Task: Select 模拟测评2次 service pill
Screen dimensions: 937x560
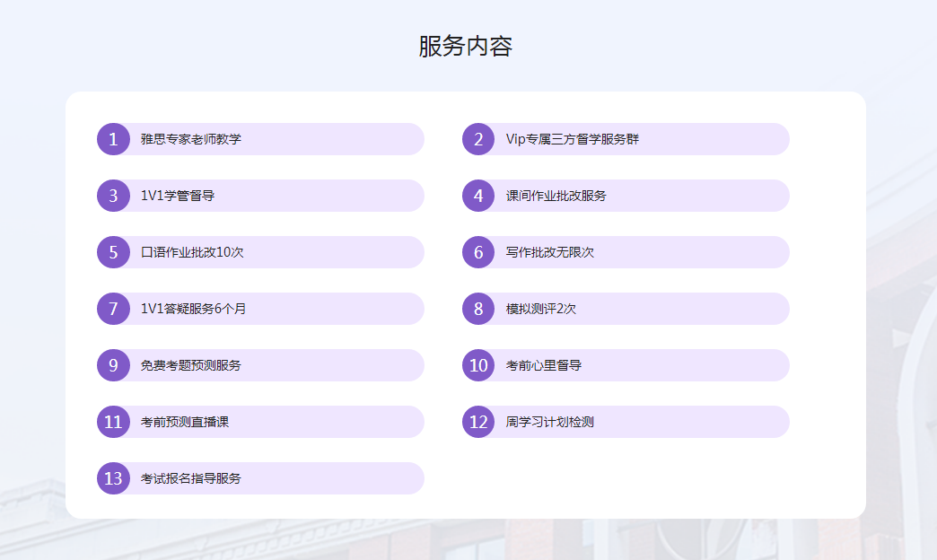Action: pyautogui.click(x=541, y=309)
